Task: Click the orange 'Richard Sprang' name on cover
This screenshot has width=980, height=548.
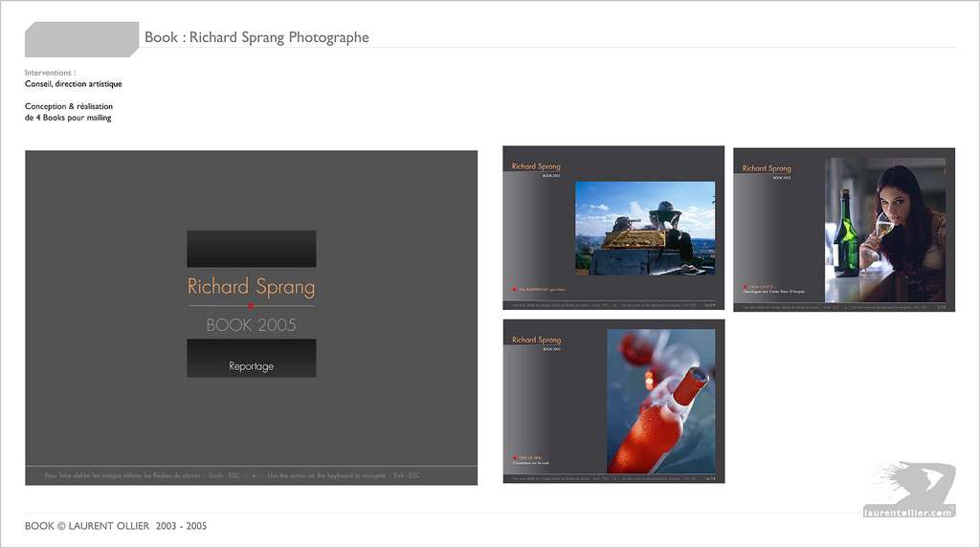Action: [252, 287]
